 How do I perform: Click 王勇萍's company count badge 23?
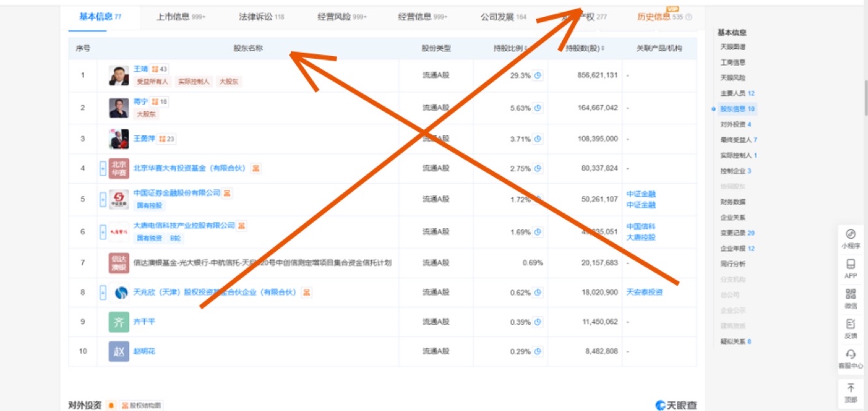tap(167, 139)
